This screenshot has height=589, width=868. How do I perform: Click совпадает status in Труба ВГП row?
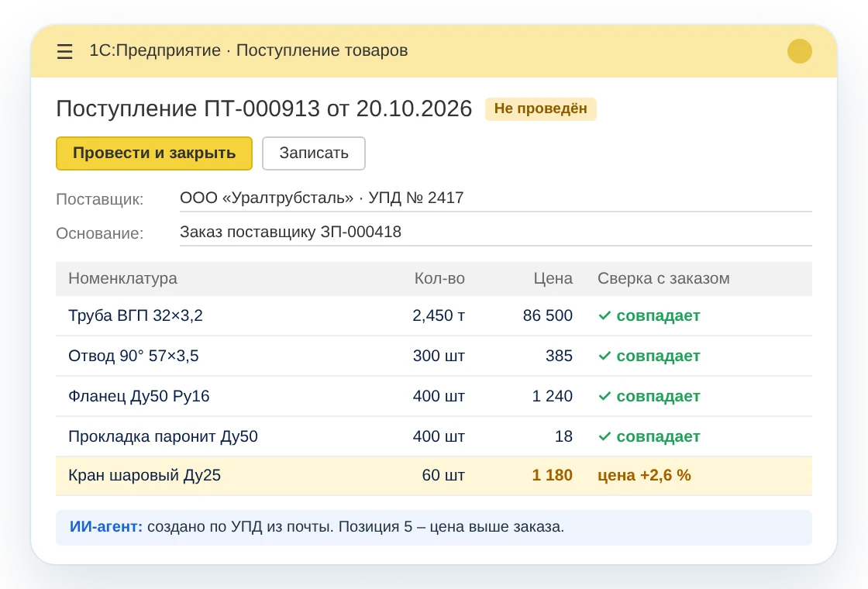[649, 315]
